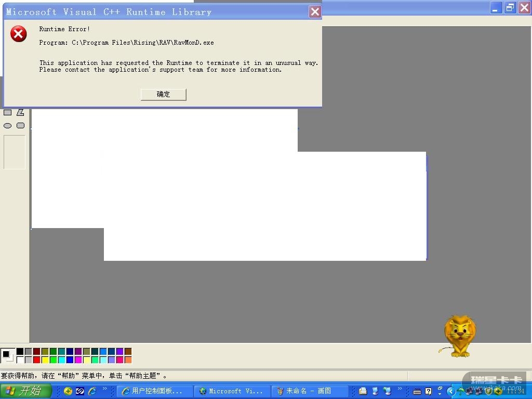Screen dimensions: 532x399
Task: Pick the olive color swatch
Action: point(45,351)
